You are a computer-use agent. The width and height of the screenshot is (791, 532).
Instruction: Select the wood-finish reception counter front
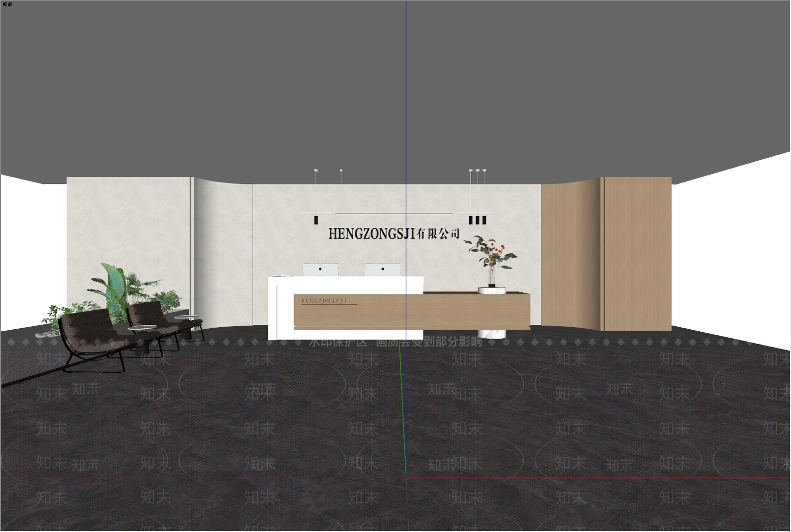412,311
